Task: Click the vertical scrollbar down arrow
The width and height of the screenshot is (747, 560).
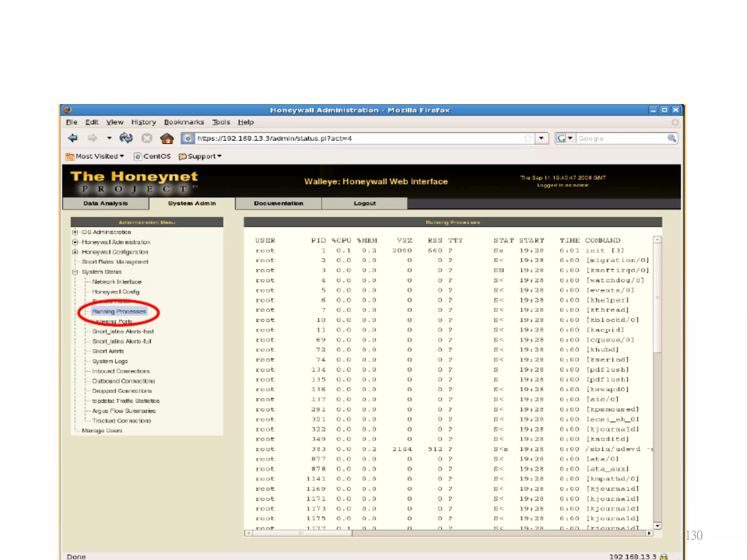Action: pyautogui.click(x=657, y=526)
